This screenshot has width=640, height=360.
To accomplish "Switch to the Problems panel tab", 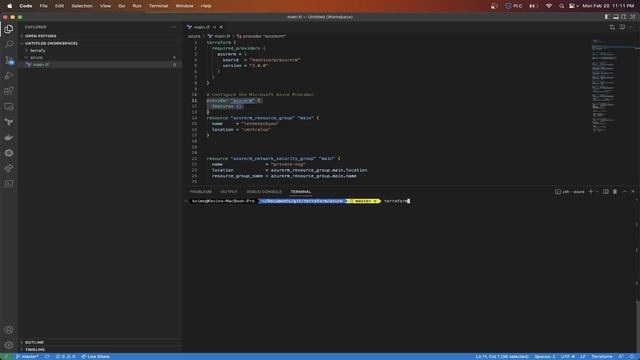I will click(x=201, y=191).
